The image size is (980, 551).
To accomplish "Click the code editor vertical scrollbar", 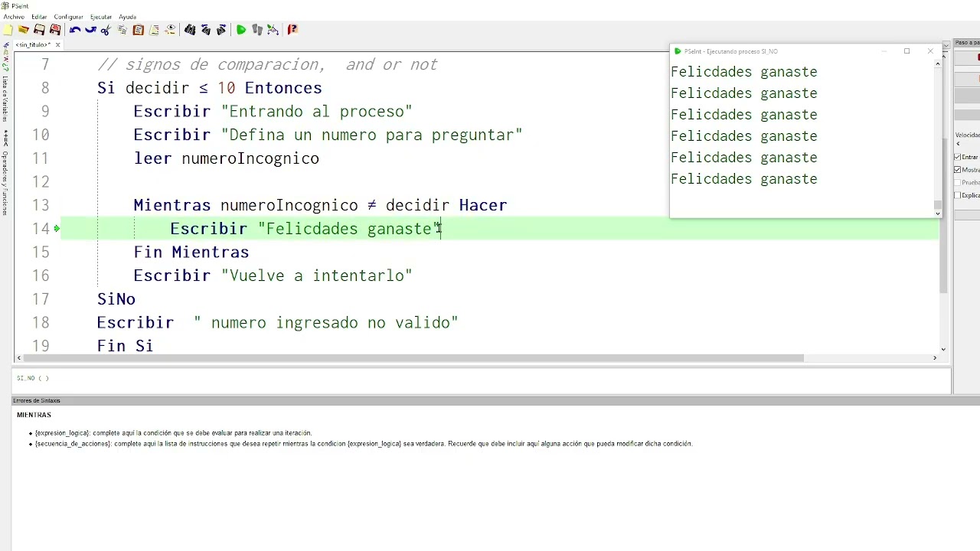I will click(943, 214).
